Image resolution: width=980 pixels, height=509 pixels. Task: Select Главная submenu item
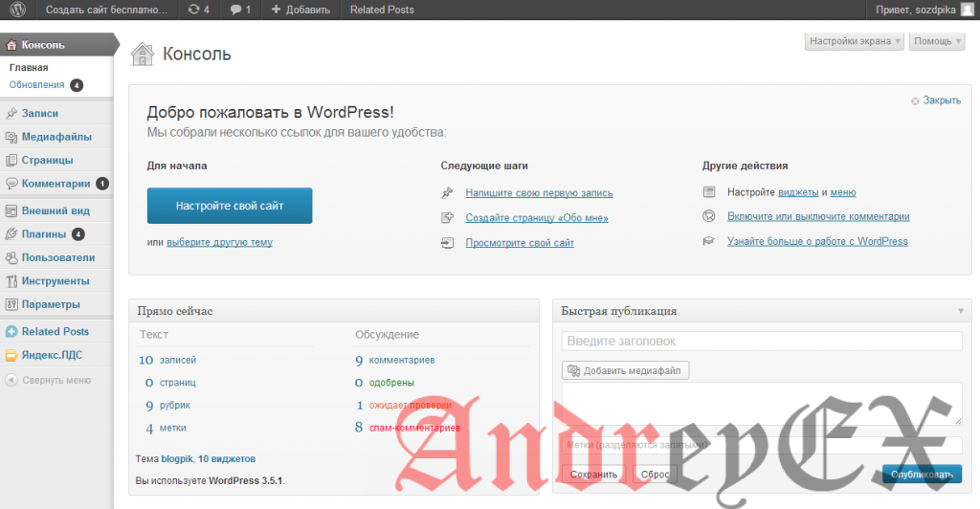tap(29, 67)
